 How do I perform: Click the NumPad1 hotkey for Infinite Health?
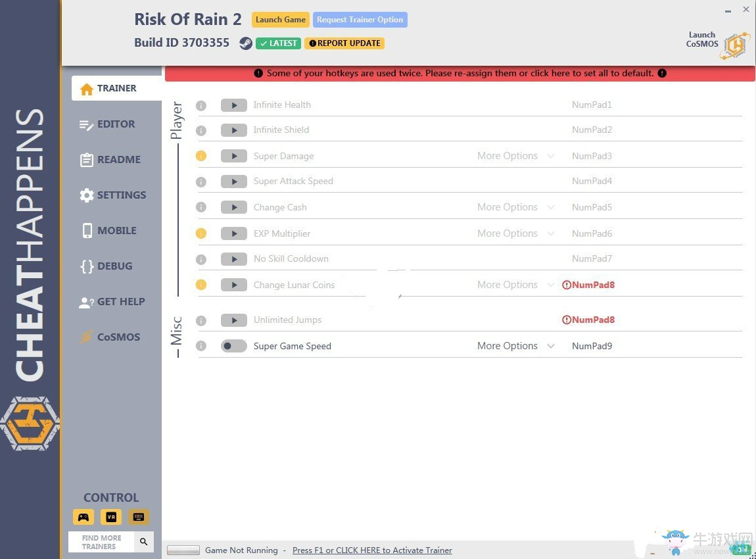pos(592,105)
